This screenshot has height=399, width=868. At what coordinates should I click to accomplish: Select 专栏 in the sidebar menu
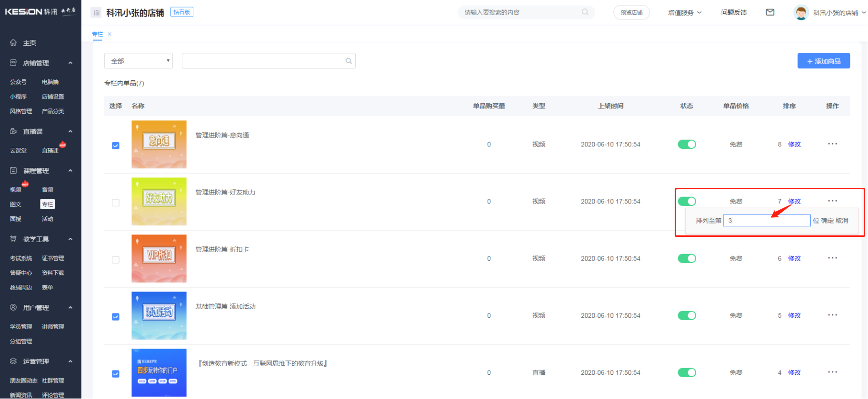(48, 204)
